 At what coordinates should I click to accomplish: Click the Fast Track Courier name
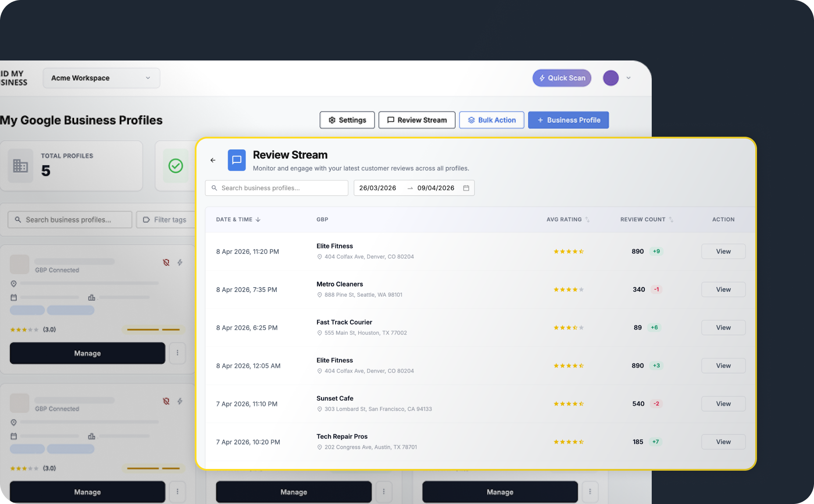click(x=344, y=322)
